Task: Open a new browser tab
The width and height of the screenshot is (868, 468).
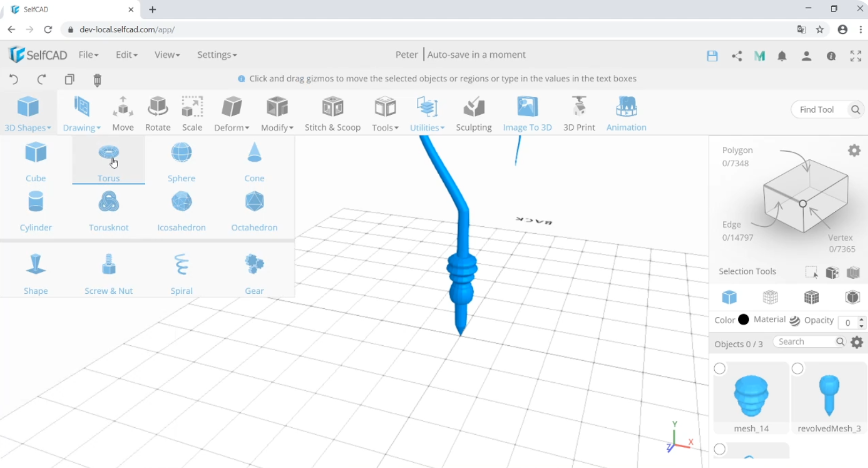Action: point(153,10)
